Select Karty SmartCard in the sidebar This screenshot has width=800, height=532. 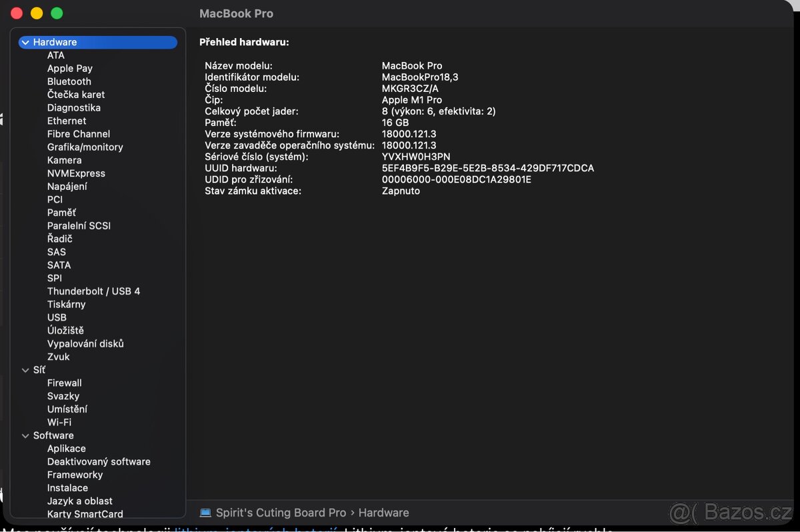click(85, 514)
